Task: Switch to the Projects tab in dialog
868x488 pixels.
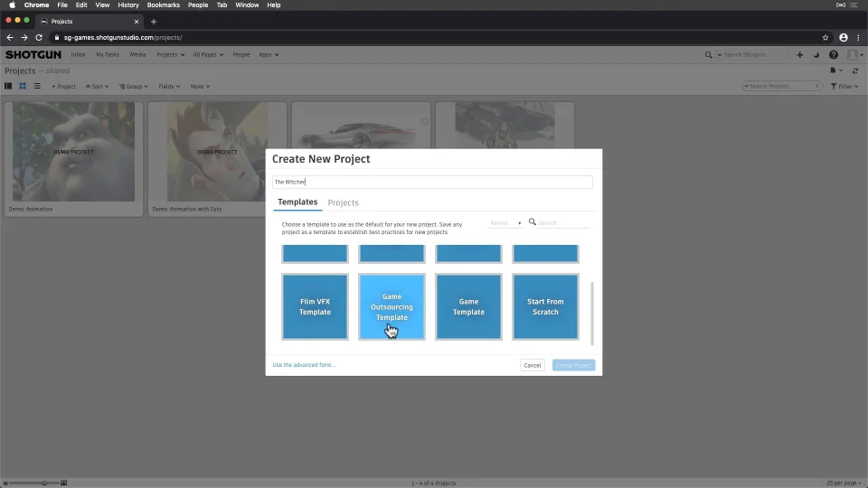Action: coord(343,202)
